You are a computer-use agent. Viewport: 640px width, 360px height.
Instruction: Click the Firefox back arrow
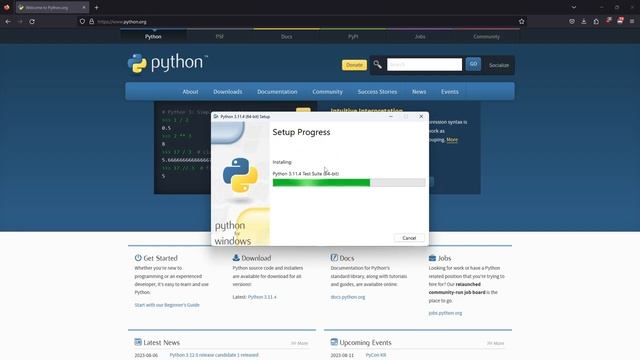click(x=8, y=21)
